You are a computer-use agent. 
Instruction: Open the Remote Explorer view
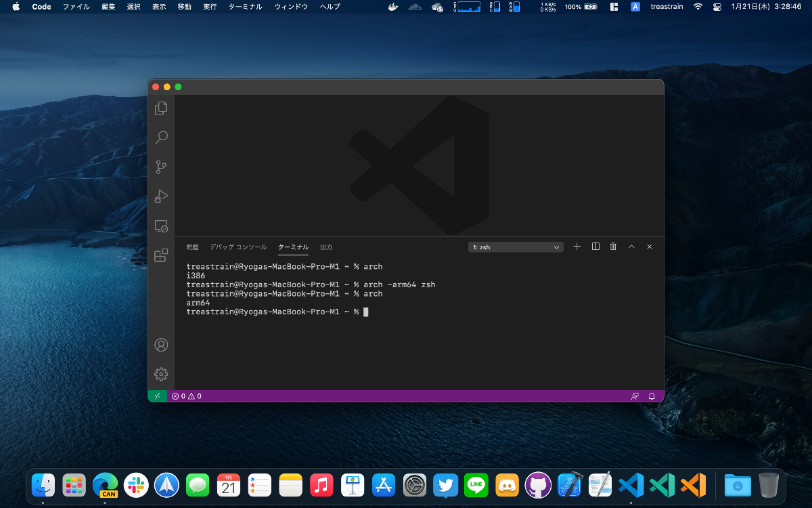pyautogui.click(x=161, y=226)
